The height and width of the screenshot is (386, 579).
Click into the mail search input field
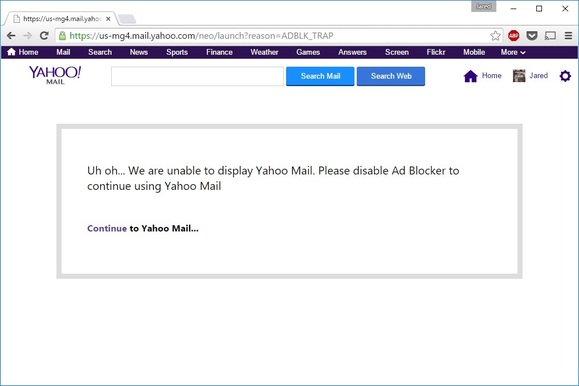[x=198, y=76]
